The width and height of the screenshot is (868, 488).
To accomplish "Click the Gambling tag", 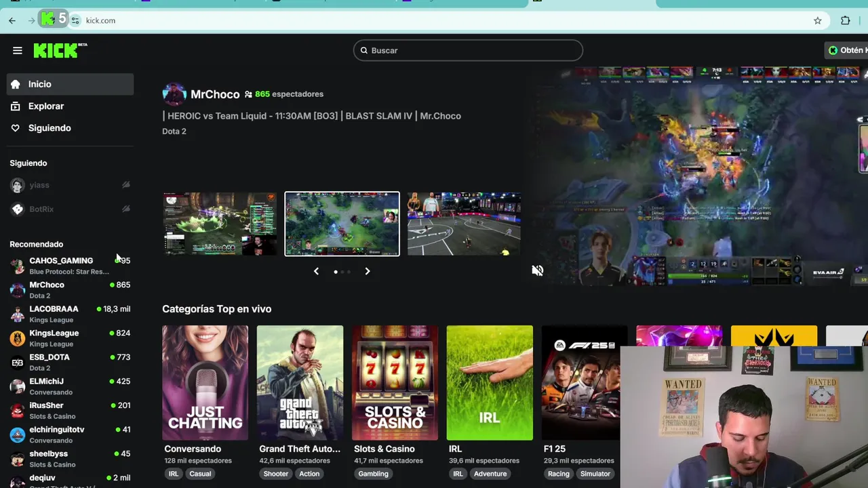I will (x=374, y=474).
